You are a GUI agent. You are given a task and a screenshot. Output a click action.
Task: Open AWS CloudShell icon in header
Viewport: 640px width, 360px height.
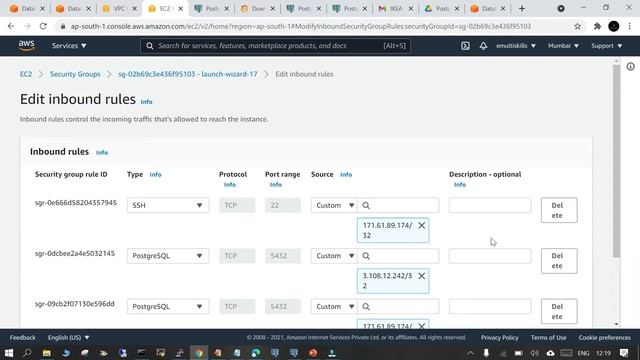pos(465,46)
